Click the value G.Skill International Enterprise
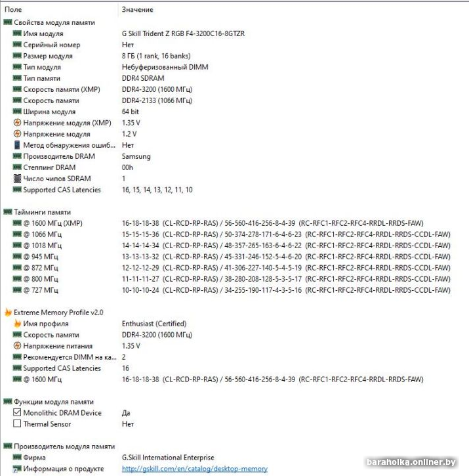 click(x=168, y=458)
